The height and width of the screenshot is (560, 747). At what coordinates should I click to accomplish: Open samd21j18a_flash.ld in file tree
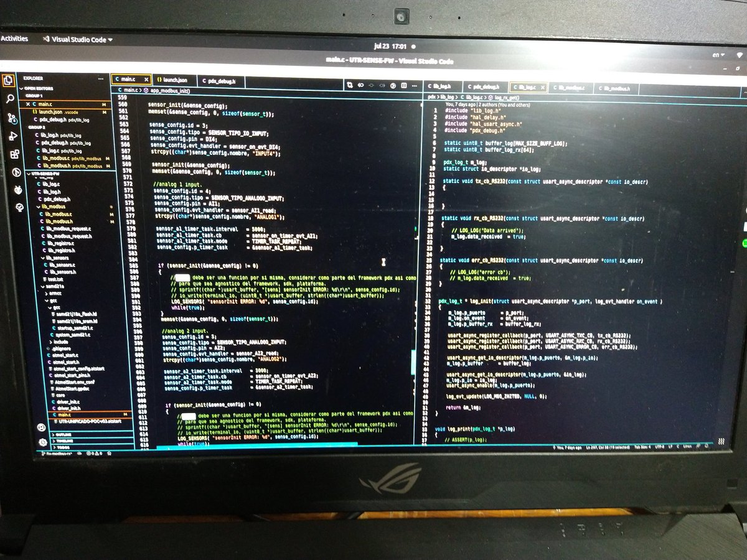pyautogui.click(x=75, y=314)
